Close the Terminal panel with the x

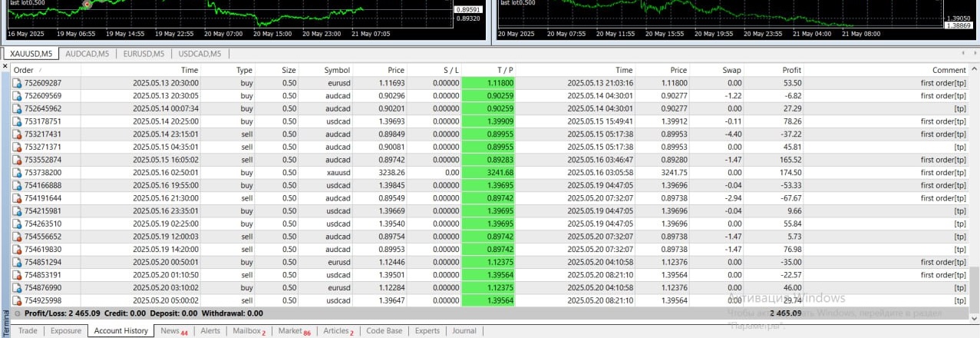pos(5,69)
